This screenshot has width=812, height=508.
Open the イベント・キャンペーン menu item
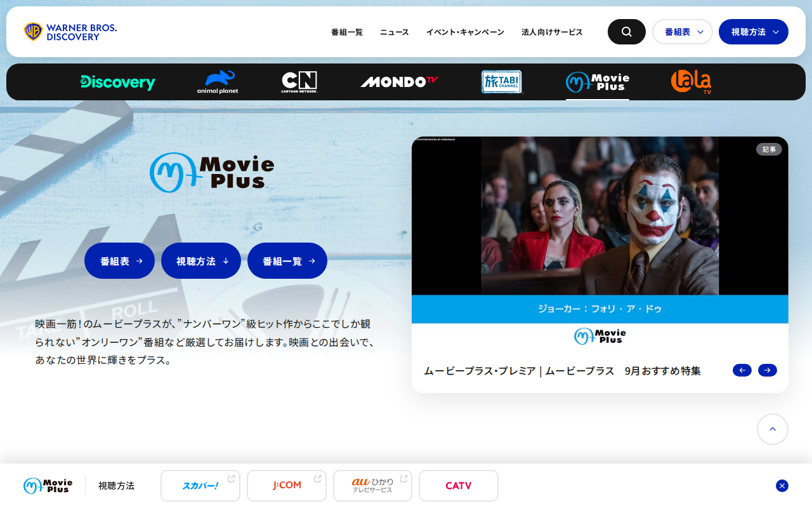[465, 32]
